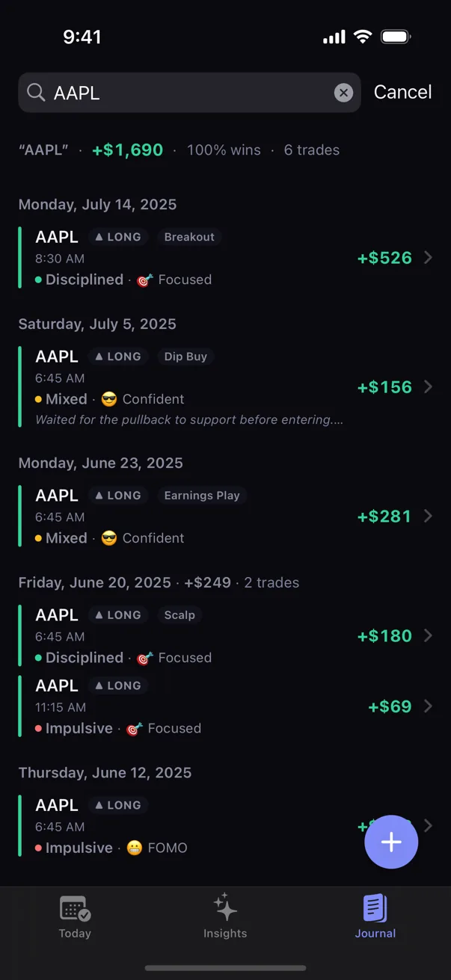The width and height of the screenshot is (451, 980).
Task: Select the Breakout tag on July 14 trade
Action: (x=189, y=237)
